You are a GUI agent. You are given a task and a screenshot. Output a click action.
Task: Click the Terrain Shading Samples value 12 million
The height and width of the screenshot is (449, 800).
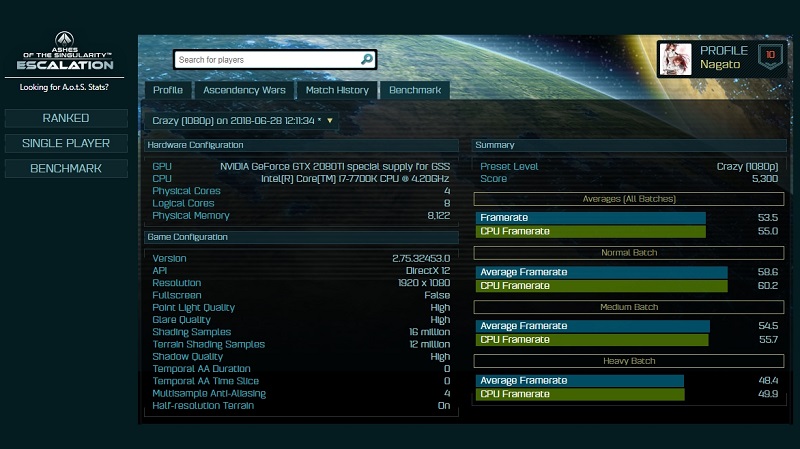(x=430, y=344)
